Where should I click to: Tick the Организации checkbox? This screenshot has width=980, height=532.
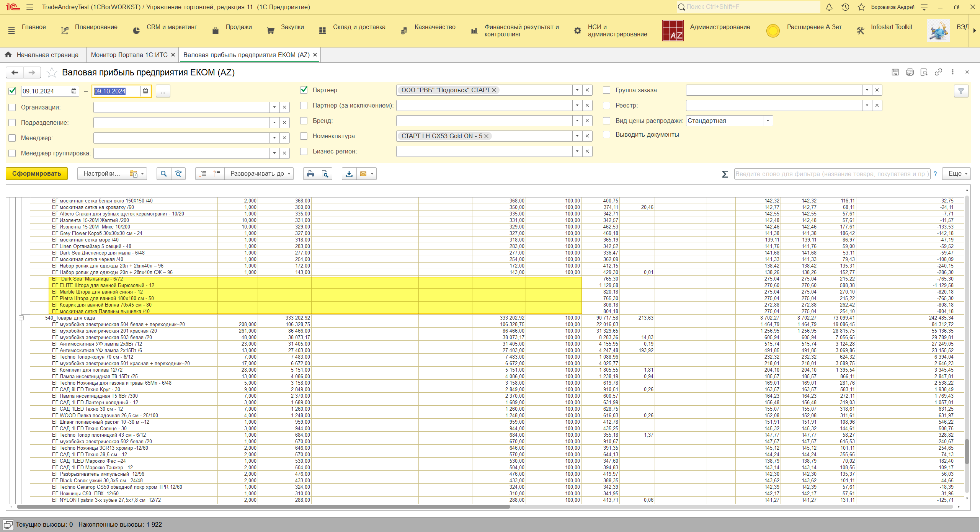[12, 107]
